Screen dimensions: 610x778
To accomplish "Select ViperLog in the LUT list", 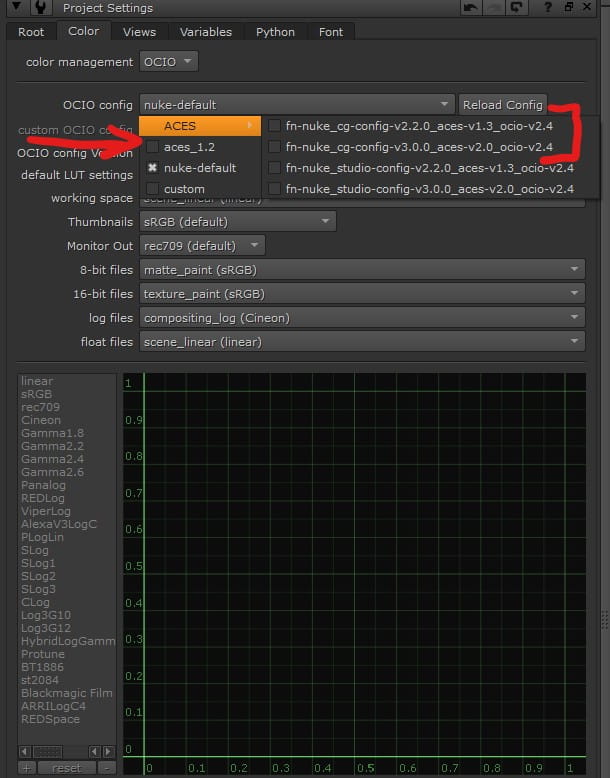I will coord(46,511).
